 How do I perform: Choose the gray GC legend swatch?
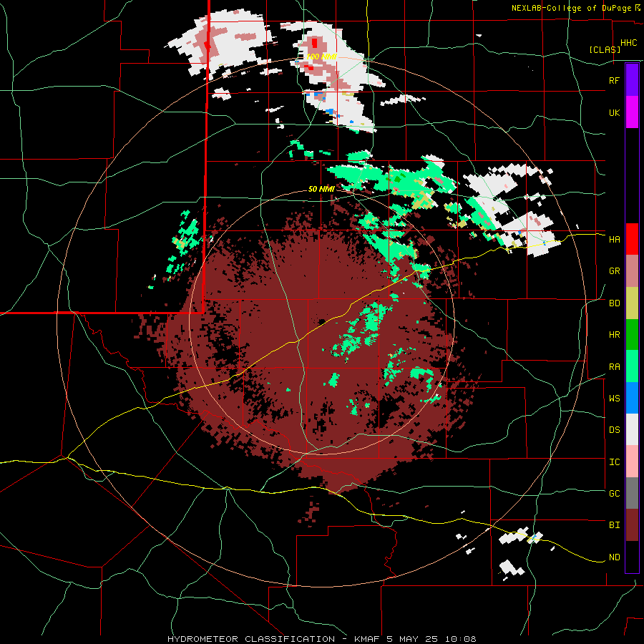pyautogui.click(x=632, y=493)
